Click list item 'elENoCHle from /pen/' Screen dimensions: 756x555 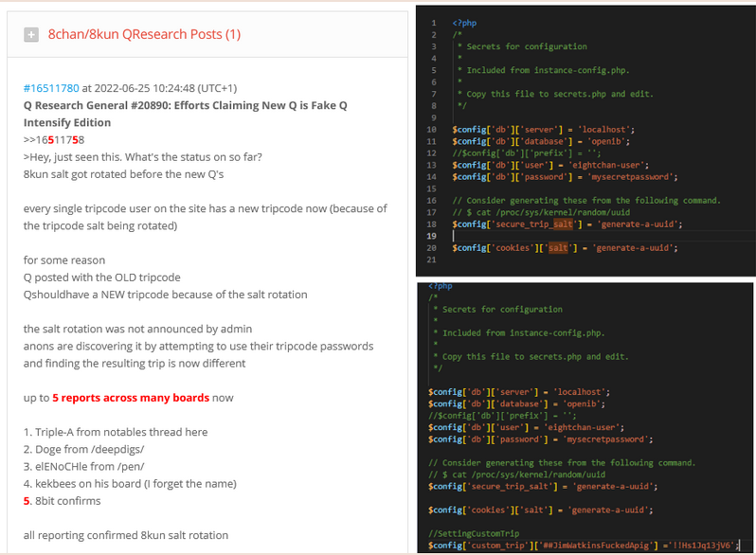[x=83, y=467]
